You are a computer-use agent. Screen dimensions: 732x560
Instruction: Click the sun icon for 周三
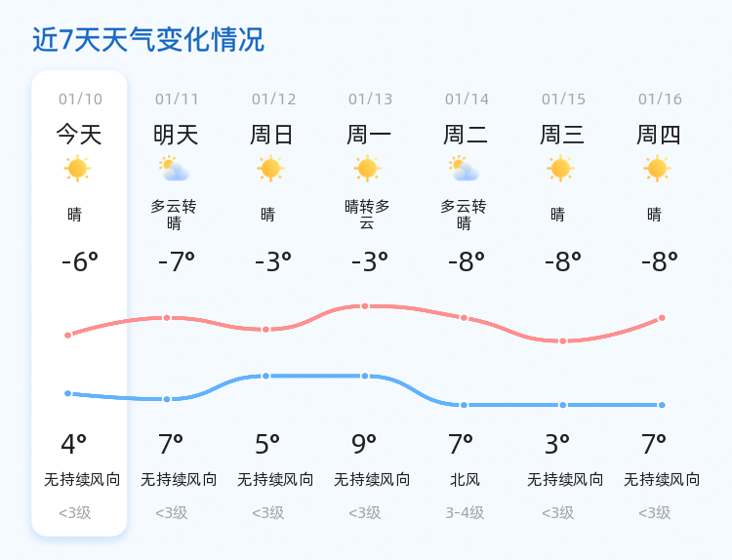point(560,169)
